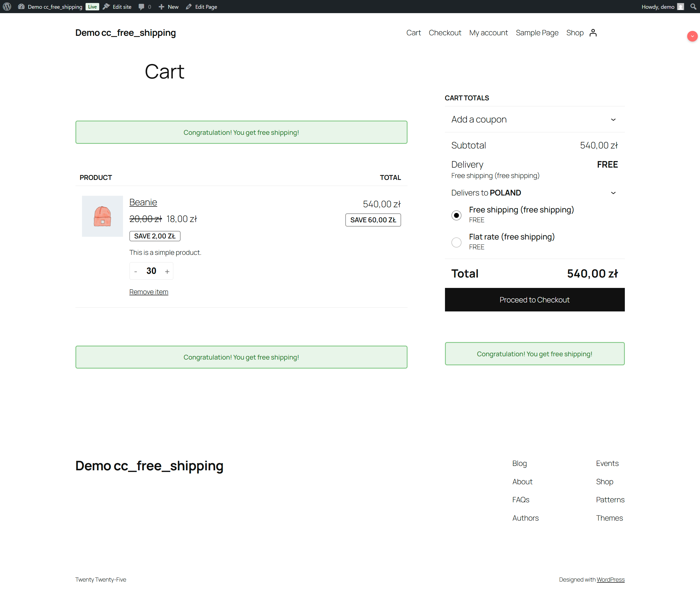This screenshot has height=604, width=700.
Task: Open Checkout in the navigation menu
Action: pyautogui.click(x=445, y=33)
